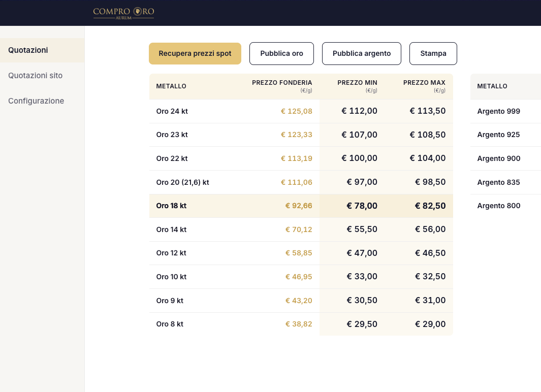Screen dimensions: 541x392
Task: Edit the Oro 24 kt minimum price
Action: coord(359,111)
